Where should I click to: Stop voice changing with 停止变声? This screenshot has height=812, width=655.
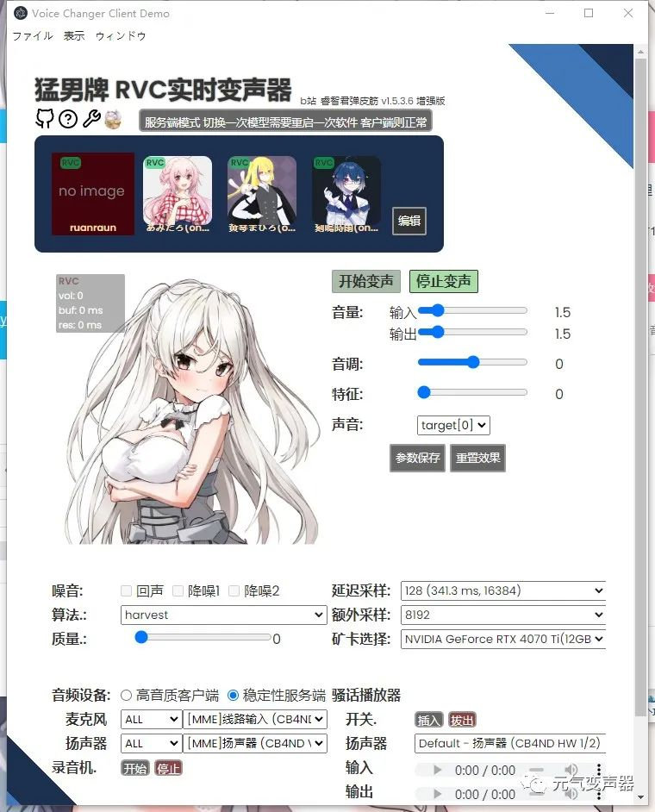click(x=444, y=281)
